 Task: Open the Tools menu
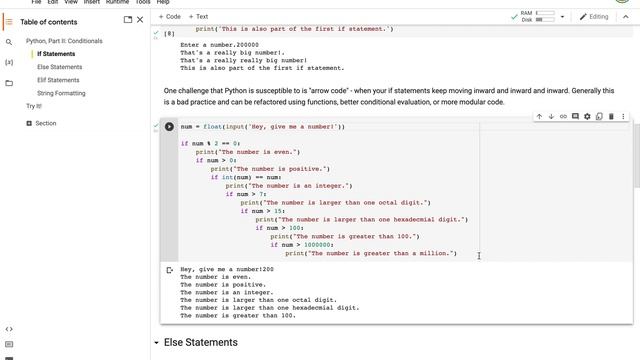tap(143, 2)
